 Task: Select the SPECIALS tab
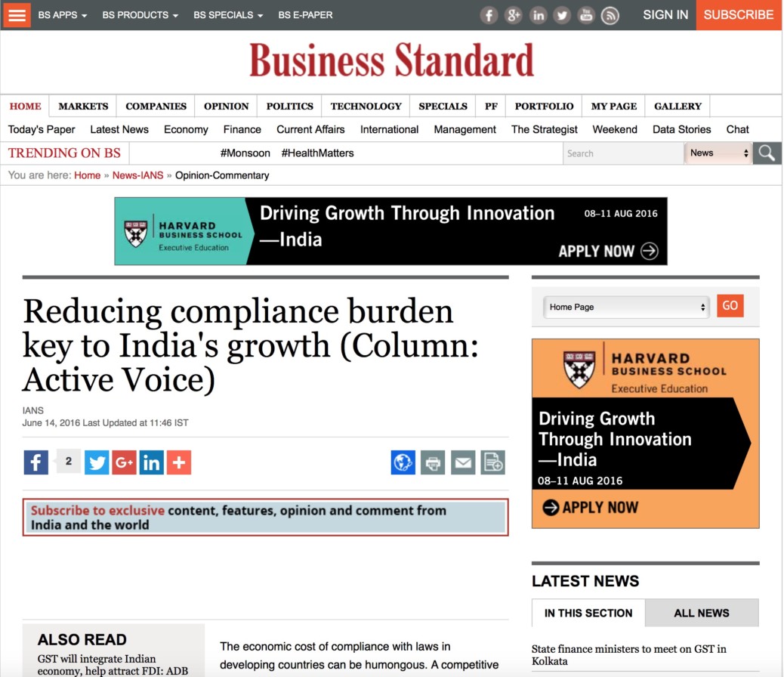click(x=443, y=106)
